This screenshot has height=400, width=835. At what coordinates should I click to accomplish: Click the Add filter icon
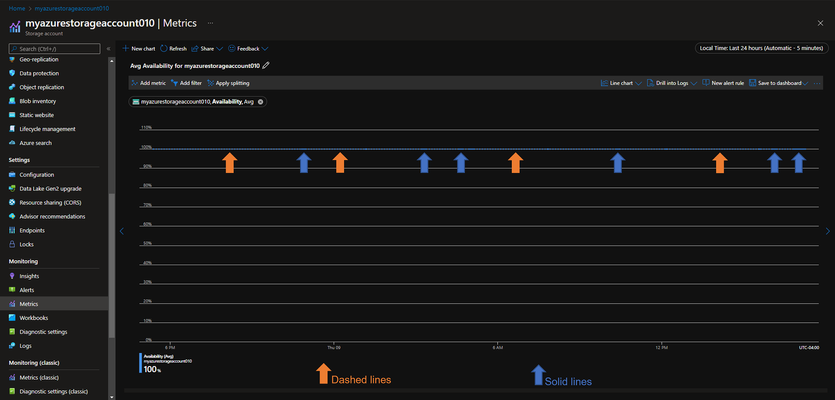174,83
